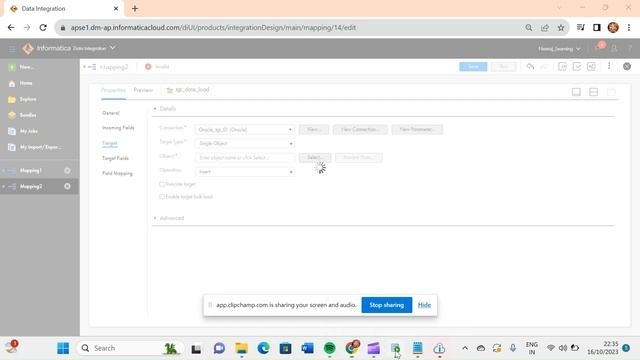Viewport: 640px width, 360px height.
Task: Close the Mapping2 tab via its X icon
Action: tap(67, 186)
